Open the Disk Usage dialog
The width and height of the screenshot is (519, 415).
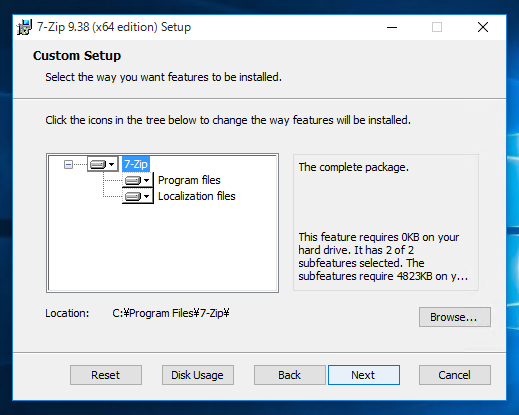point(198,375)
